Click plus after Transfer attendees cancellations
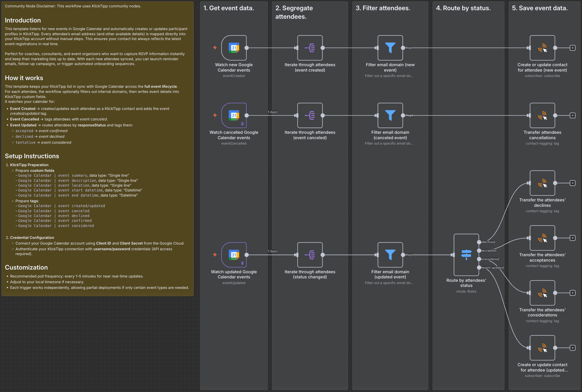 tap(573, 115)
